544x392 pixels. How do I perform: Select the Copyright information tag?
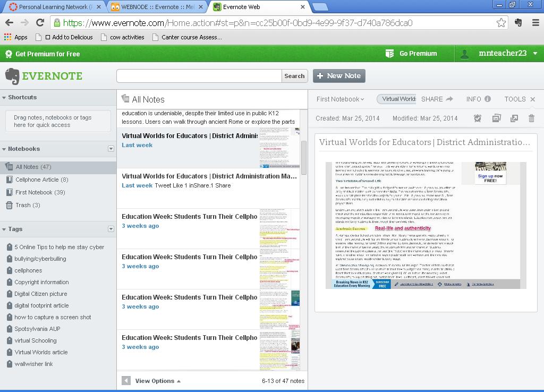[x=41, y=283]
